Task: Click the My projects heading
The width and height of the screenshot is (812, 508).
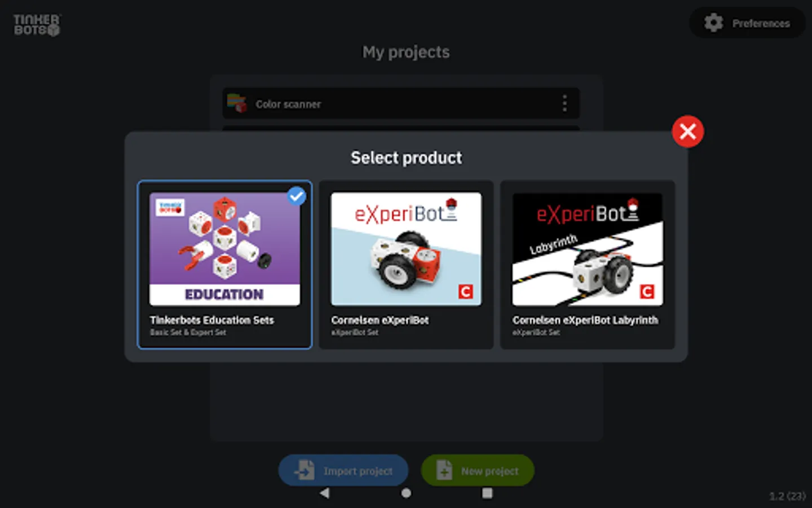Action: tap(406, 52)
